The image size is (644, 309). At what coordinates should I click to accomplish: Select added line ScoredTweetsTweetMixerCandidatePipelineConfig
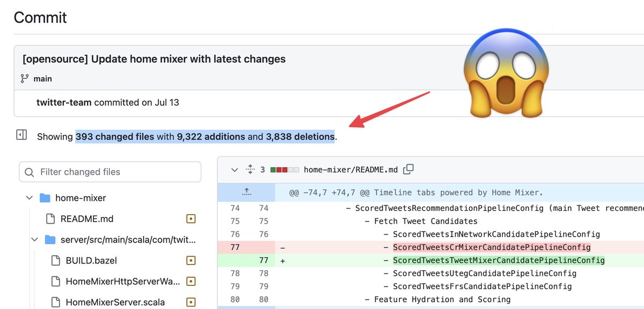499,260
